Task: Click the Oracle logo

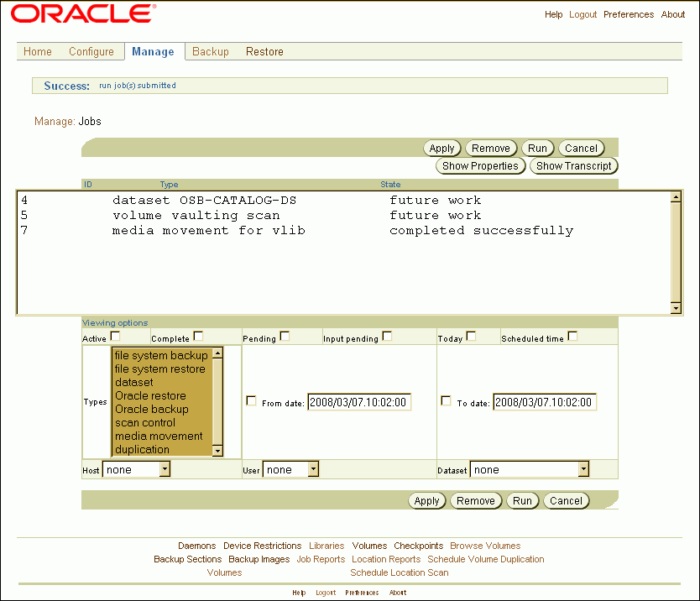Action: (x=83, y=13)
